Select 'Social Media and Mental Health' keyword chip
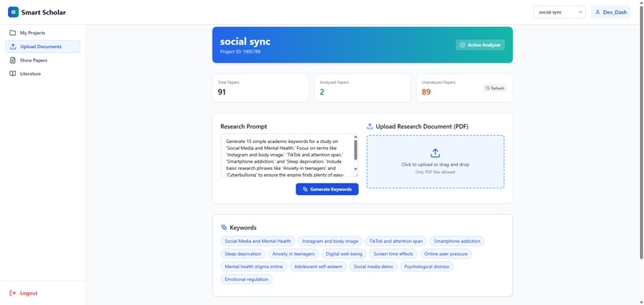This screenshot has height=305, width=644. point(257,241)
